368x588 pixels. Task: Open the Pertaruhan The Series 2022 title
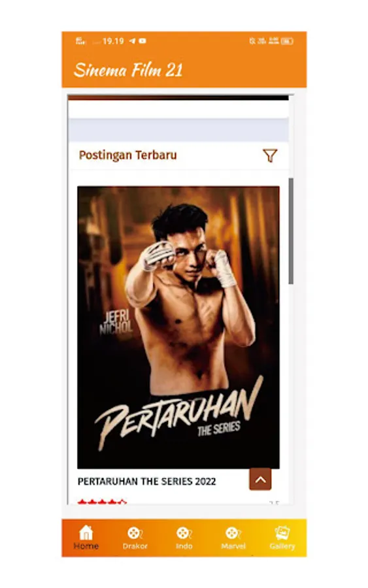pos(146,482)
